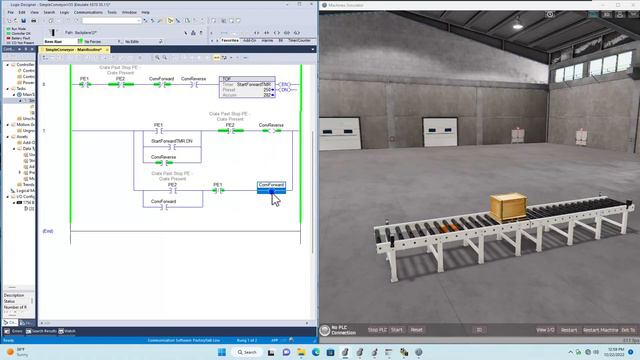Screen dimensions: 640x360
Task: Open the chat app from the taskbar
Action: click(x=286, y=352)
